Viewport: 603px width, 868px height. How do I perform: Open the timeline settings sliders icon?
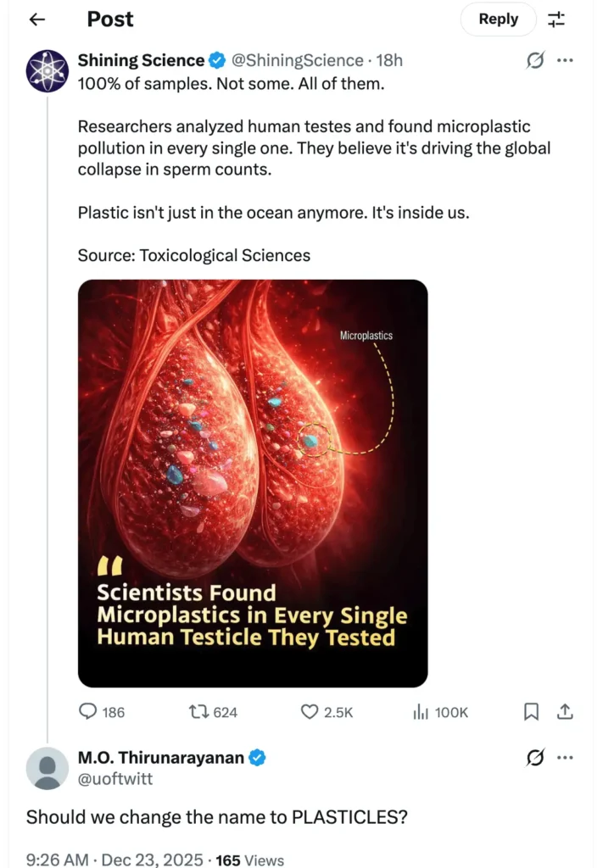point(556,19)
